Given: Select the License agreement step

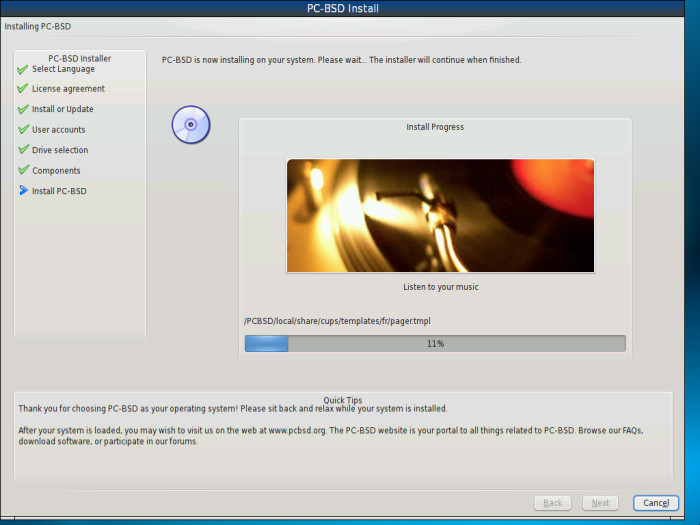Looking at the screenshot, I should click(68, 89).
